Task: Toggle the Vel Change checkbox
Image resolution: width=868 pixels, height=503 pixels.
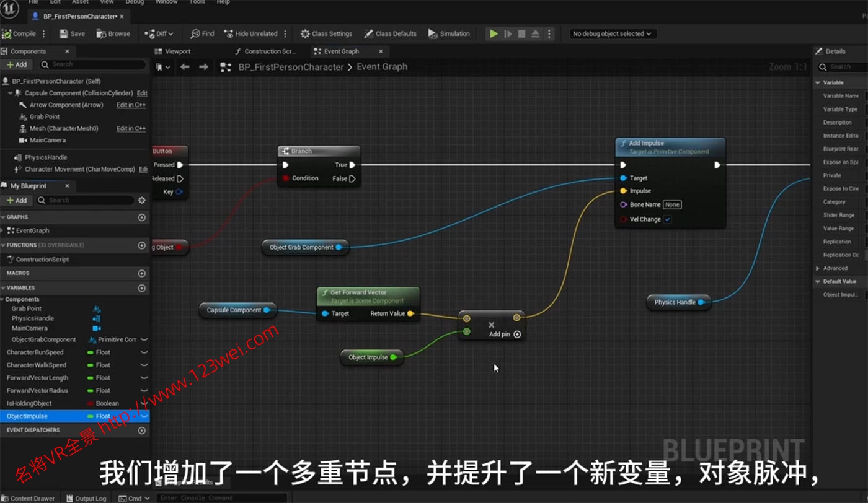Action: pos(667,219)
